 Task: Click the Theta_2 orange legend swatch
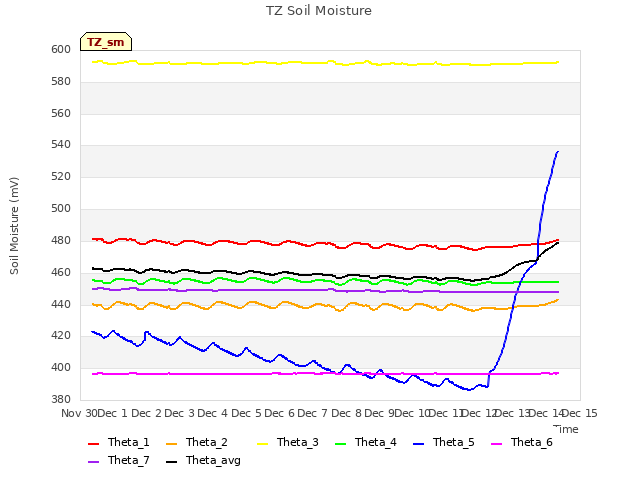(171, 444)
